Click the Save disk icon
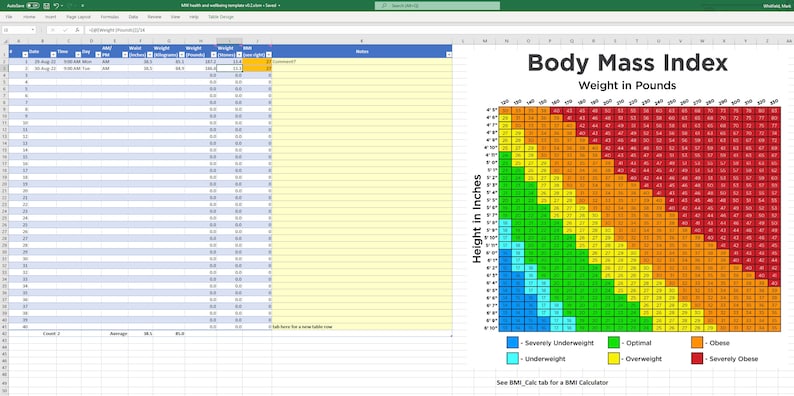 (46, 6)
